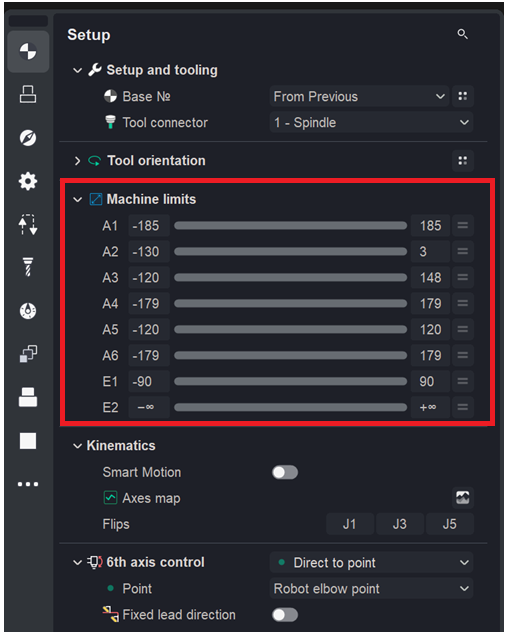Screen dimensions: 506x632
Task: Open the Tool connector Spindle dropdown
Action: coord(371,123)
